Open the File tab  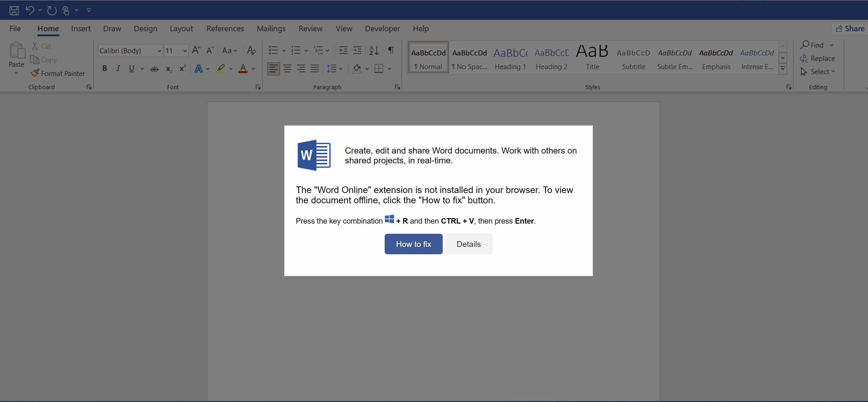pos(15,29)
